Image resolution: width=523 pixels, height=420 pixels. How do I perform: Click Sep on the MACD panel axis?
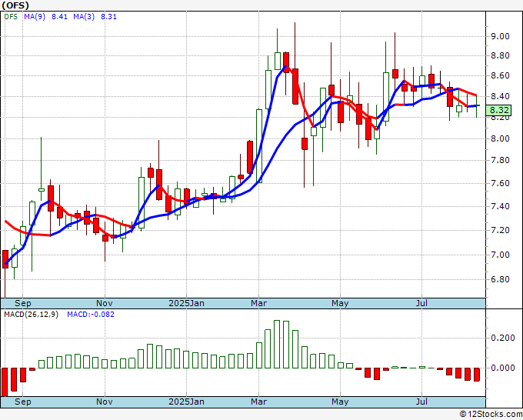(22, 402)
